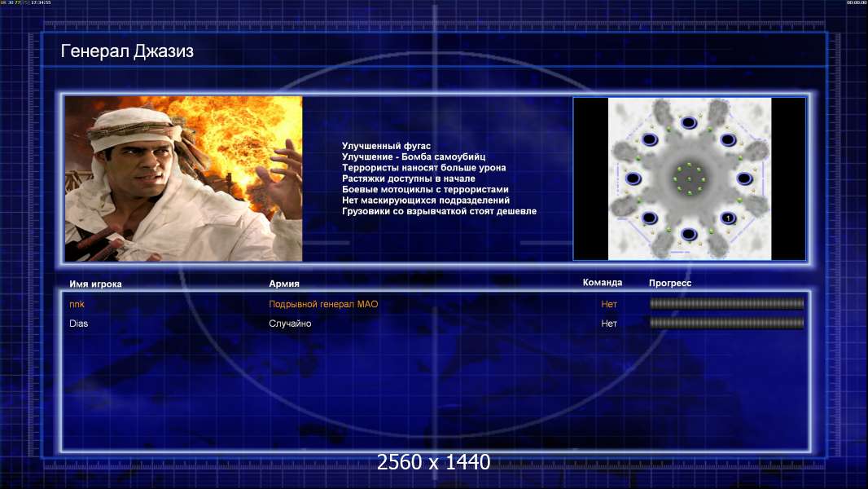Viewport: 868px width, 489px height.
Task: Click the 'Прогресс' column header
Action: click(670, 283)
